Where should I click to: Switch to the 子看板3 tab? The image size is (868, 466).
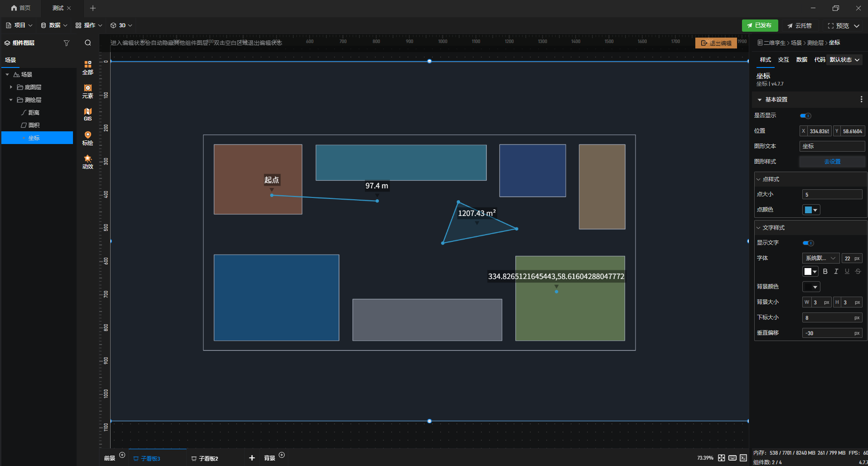tap(147, 458)
